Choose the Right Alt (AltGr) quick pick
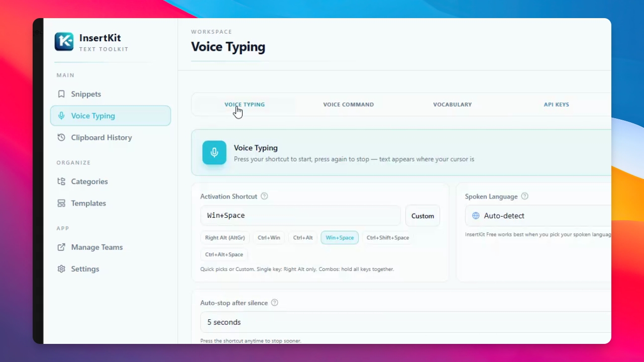Screen dimensions: 644x362 225,238
